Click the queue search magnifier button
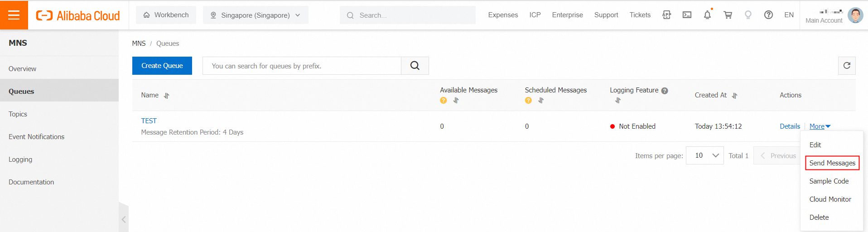Screen dimensions: 868x232 (x=415, y=66)
